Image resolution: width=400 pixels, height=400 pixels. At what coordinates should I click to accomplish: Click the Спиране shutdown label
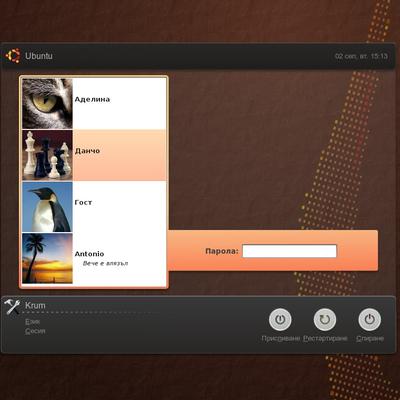point(370,339)
